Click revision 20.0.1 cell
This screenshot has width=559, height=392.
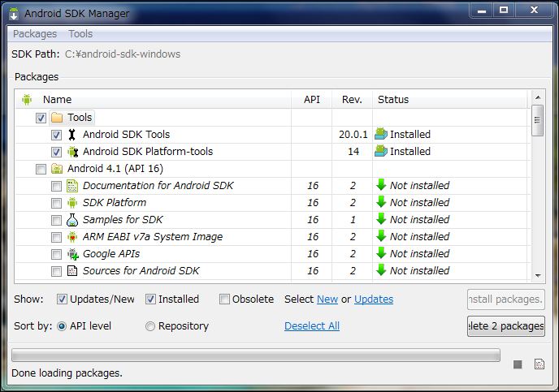point(353,134)
